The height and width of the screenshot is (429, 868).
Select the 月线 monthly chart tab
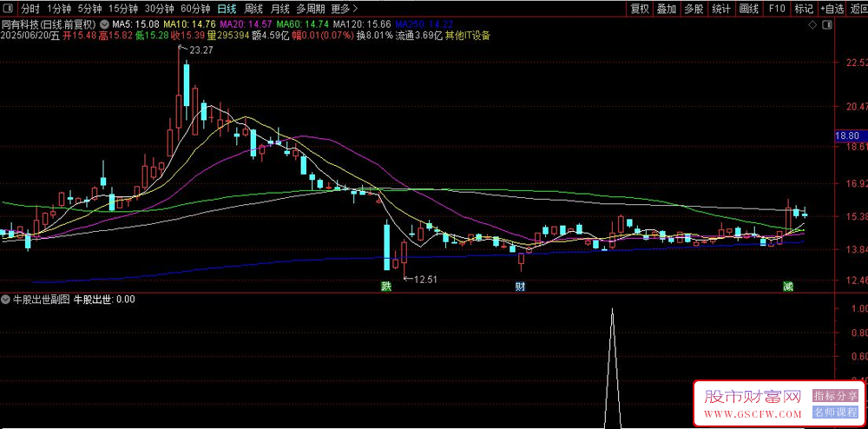[x=279, y=9]
